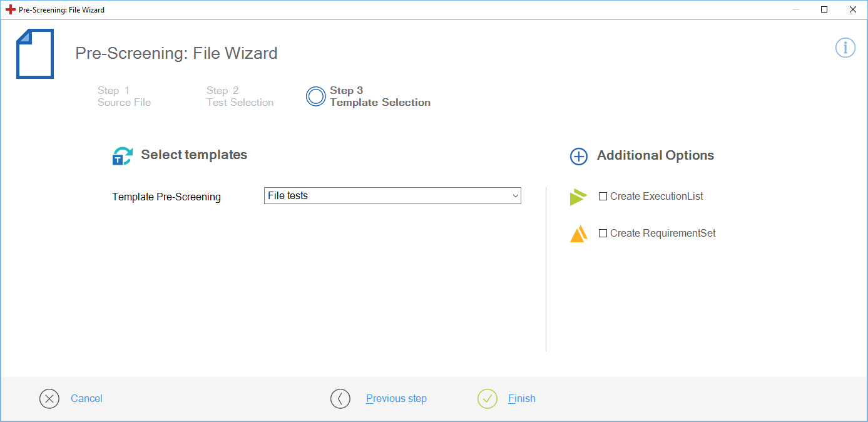868x422 pixels.
Task: Enable the Create RequirementSet checkbox
Action: [x=603, y=234]
